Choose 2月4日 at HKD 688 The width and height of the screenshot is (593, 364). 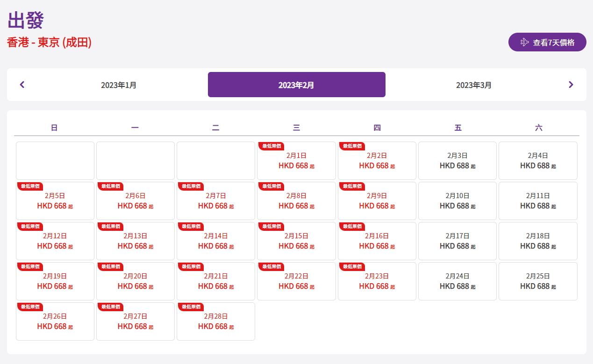click(538, 161)
